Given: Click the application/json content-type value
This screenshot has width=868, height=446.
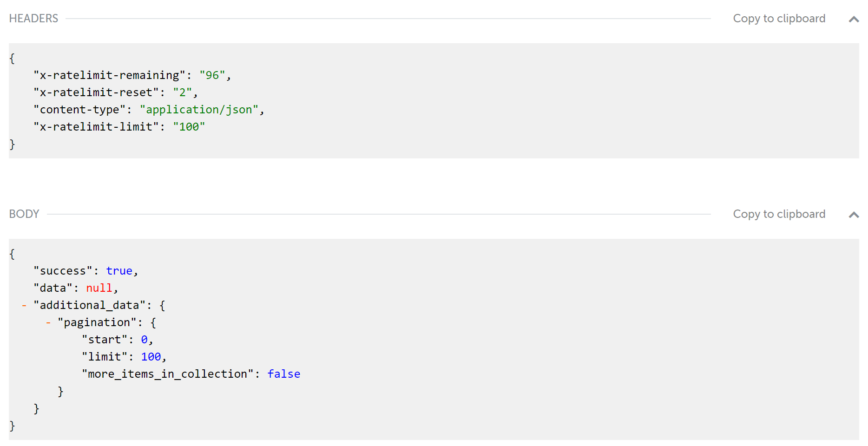Looking at the screenshot, I should tap(201, 110).
